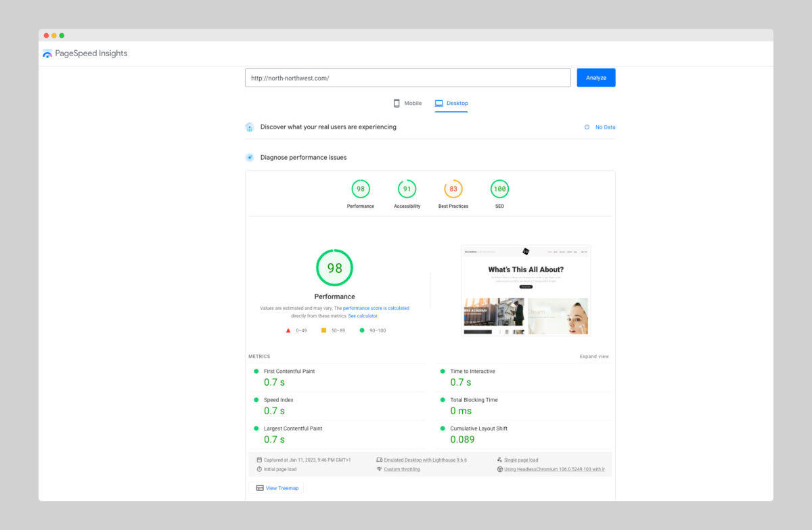Expand the metrics view
Image resolution: width=812 pixels, height=530 pixels.
click(x=593, y=357)
